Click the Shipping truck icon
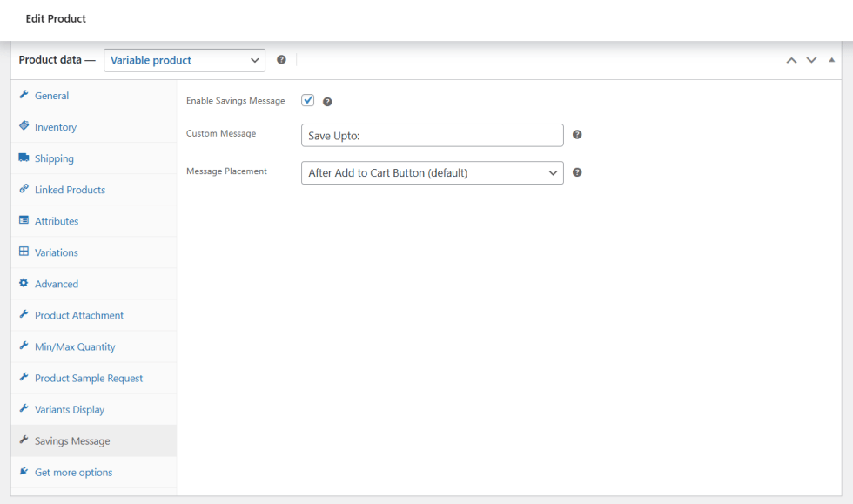Viewport: 853px width, 504px height. coord(24,158)
